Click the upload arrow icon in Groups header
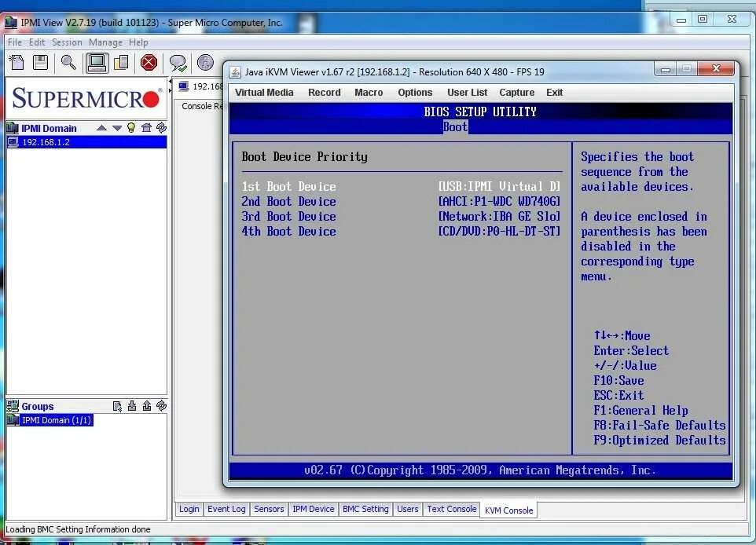756x545 pixels. point(147,406)
